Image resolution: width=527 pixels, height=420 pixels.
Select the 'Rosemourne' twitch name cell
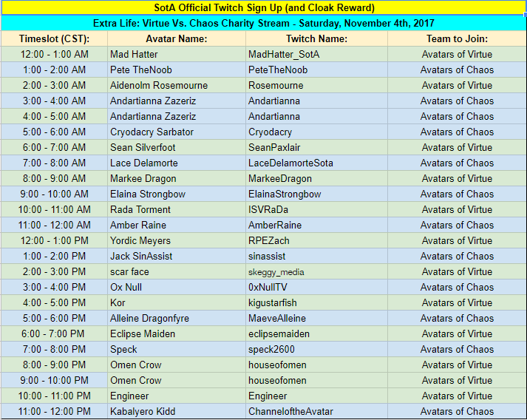(x=316, y=85)
